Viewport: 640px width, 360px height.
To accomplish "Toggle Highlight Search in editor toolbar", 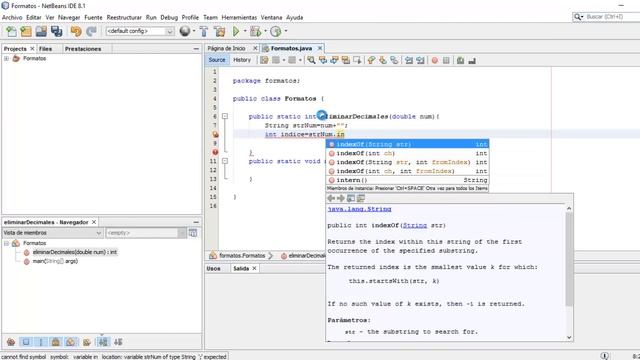I will [346, 60].
